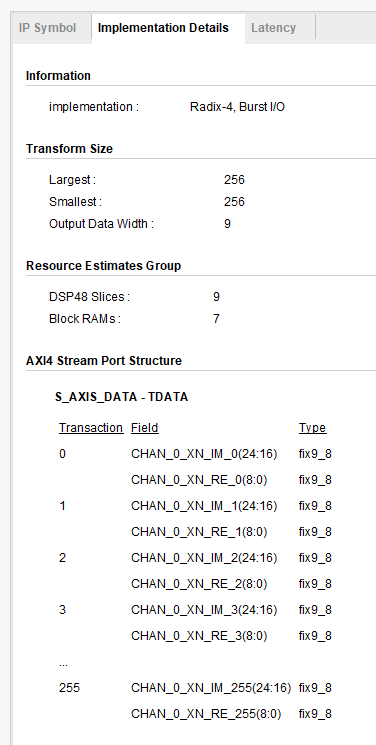Click the Transaction column header
The width and height of the screenshot is (376, 745).
pyautogui.click(x=91, y=428)
